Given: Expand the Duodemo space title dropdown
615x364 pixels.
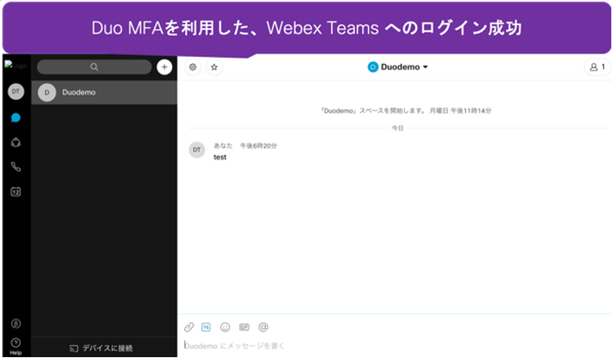Looking at the screenshot, I should (426, 67).
